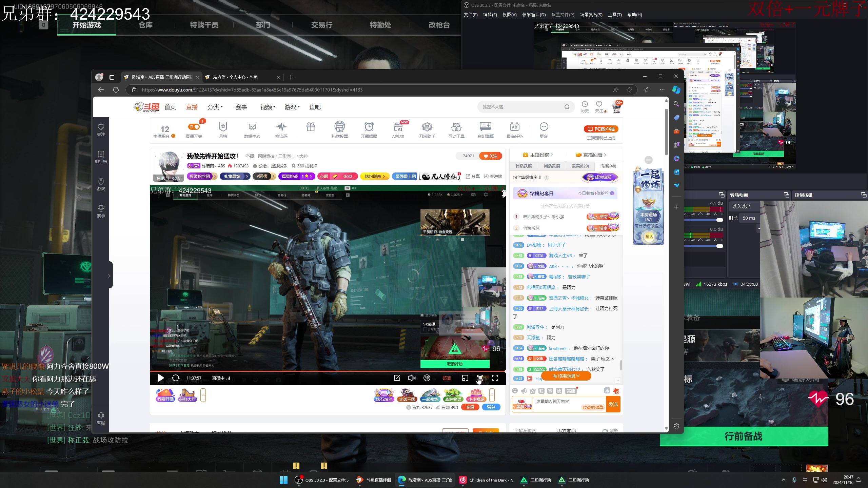Toggle the 直播开关 switch

pyautogui.click(x=194, y=127)
